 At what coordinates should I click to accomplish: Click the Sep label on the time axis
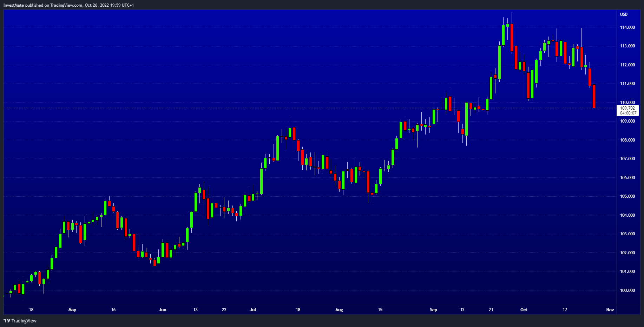pos(434,310)
